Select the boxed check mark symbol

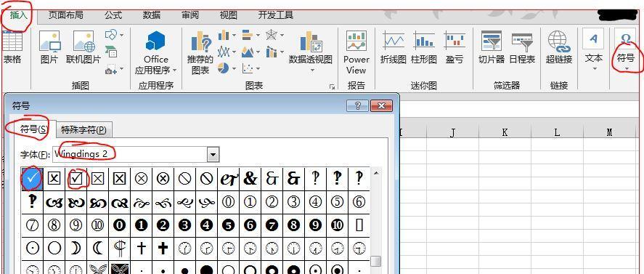76,178
